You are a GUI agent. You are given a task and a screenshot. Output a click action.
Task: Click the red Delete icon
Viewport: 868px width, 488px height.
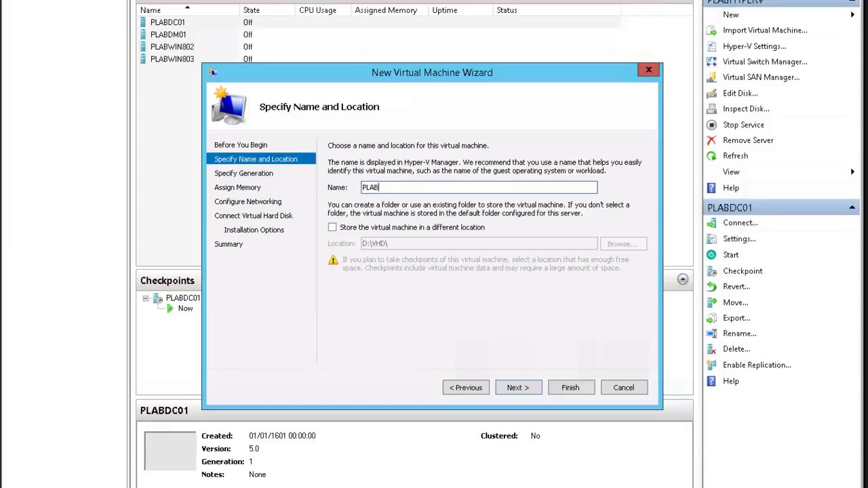(x=711, y=349)
